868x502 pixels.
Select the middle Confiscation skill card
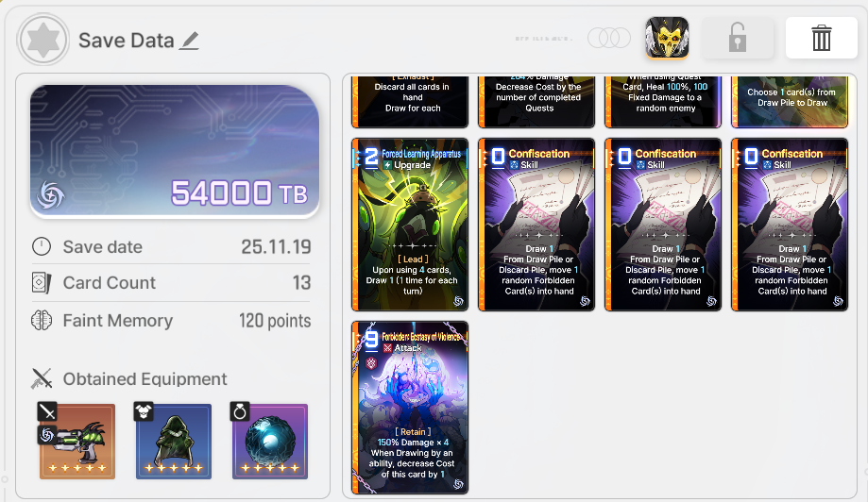(663, 225)
